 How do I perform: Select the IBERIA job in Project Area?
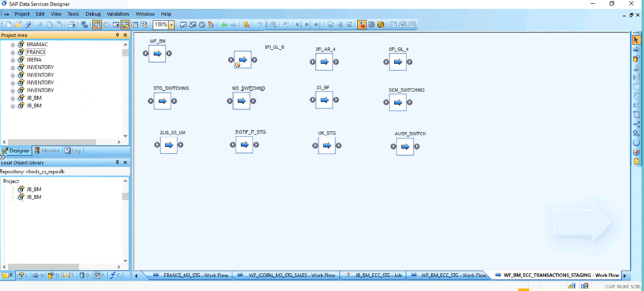tap(34, 60)
